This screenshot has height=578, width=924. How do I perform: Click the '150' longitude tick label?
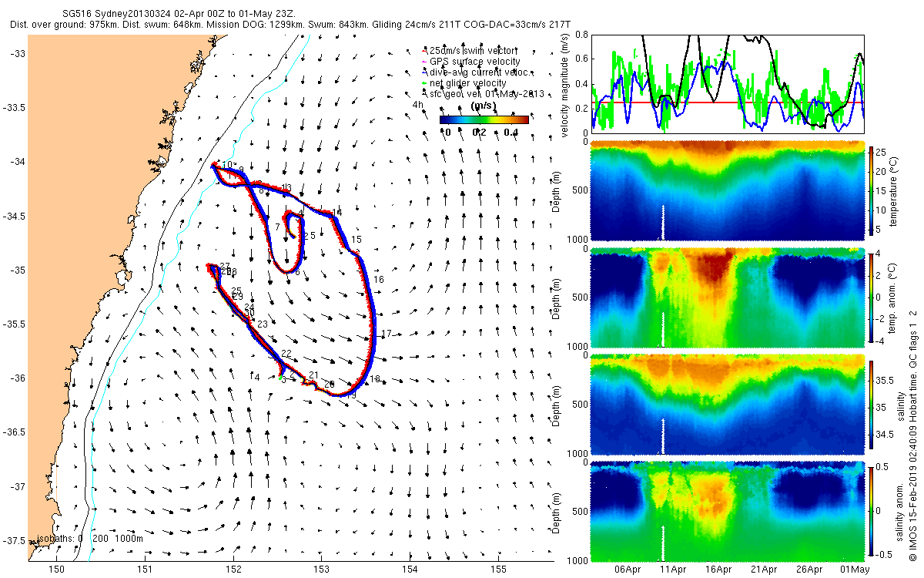[x=57, y=570]
